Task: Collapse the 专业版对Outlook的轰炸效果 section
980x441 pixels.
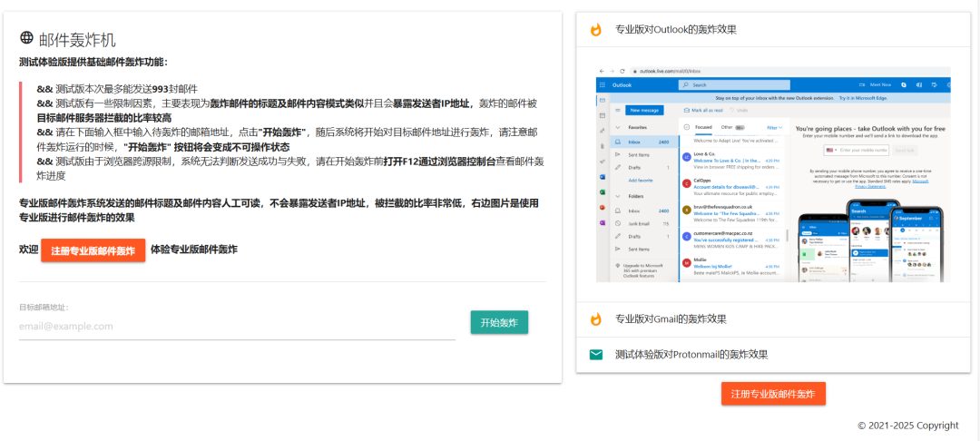Action: [773, 29]
